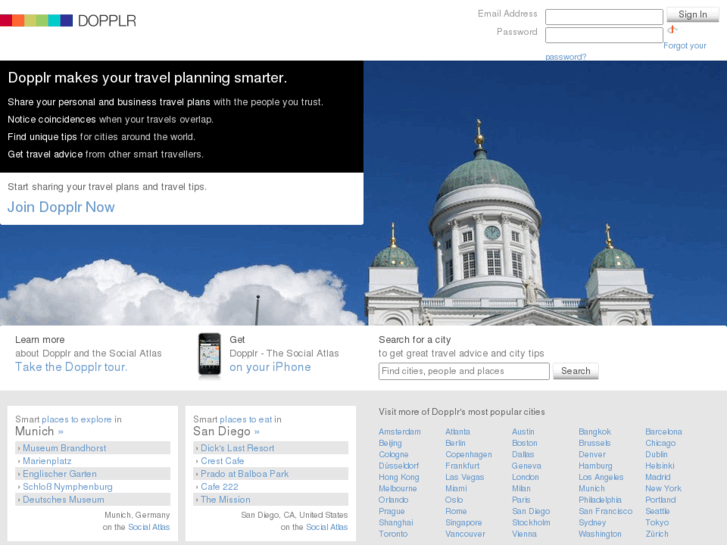Select Prado at Balboa Park entry

pyautogui.click(x=244, y=474)
